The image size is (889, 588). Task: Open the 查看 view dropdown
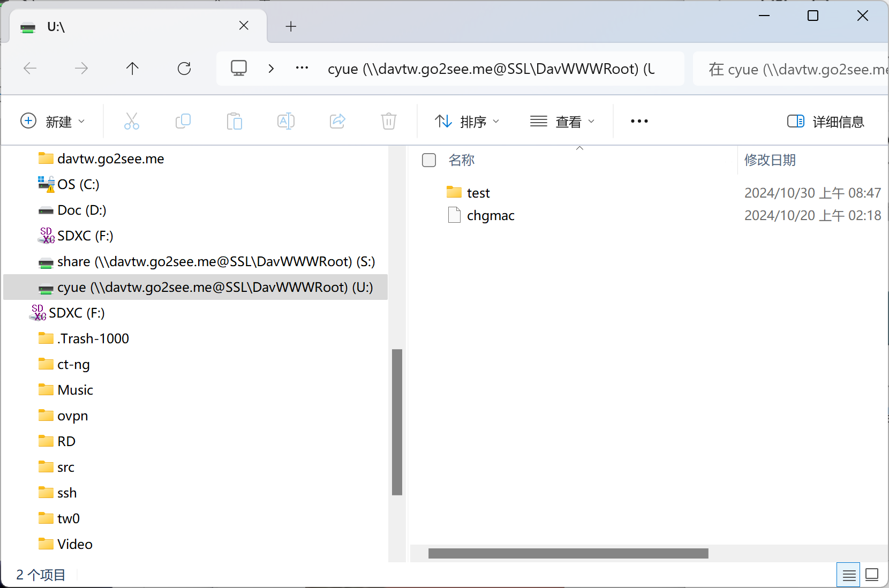pos(562,122)
